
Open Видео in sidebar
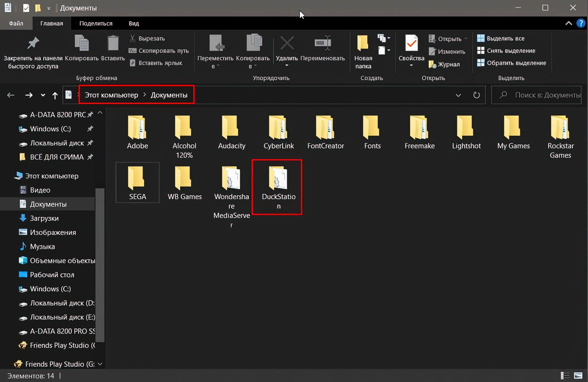click(x=40, y=190)
